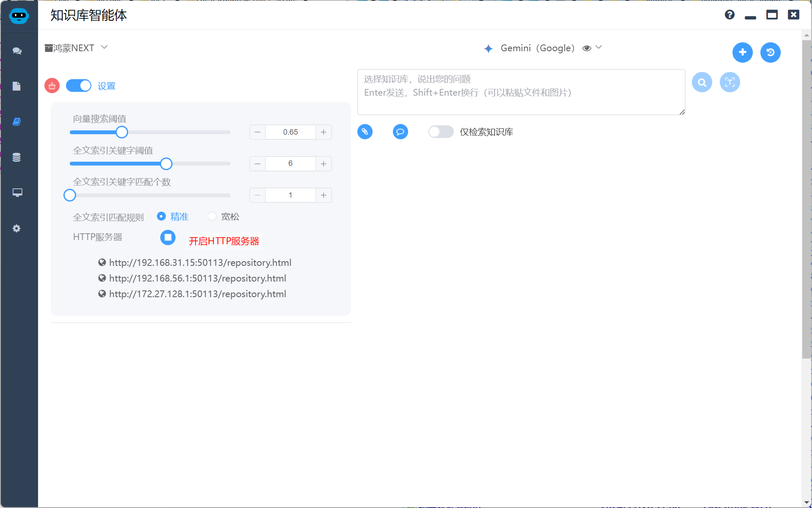Viewport: 812px width, 508px height.
Task: Click the Gemini sparkle icon
Action: pos(488,48)
